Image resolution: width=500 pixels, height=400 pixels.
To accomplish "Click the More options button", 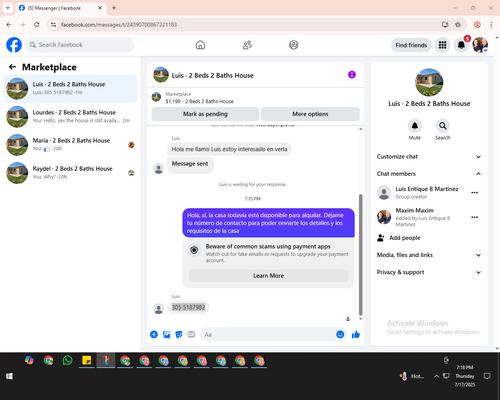I will coord(310,114).
